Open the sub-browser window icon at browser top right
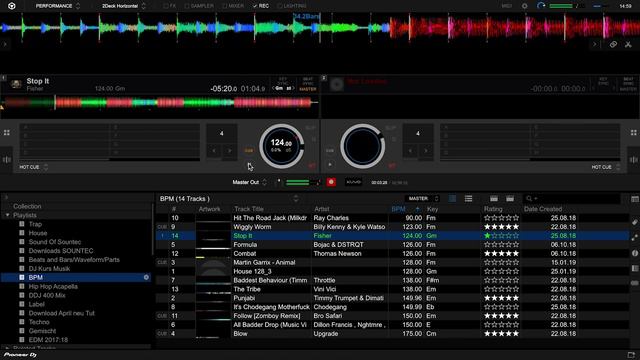 tap(635, 199)
